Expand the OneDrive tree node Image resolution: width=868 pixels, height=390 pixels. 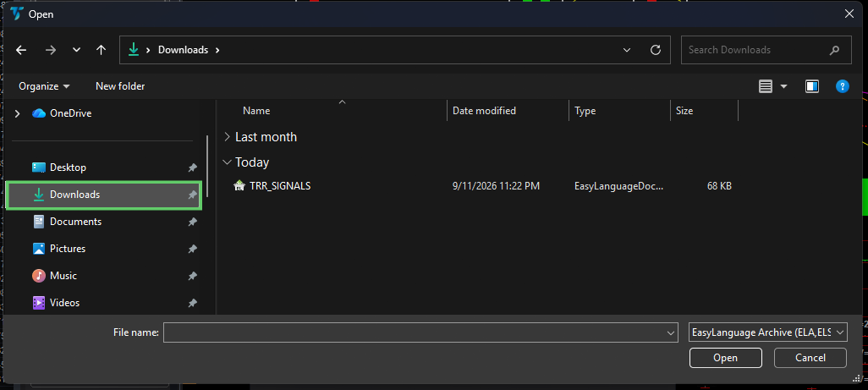(x=17, y=113)
